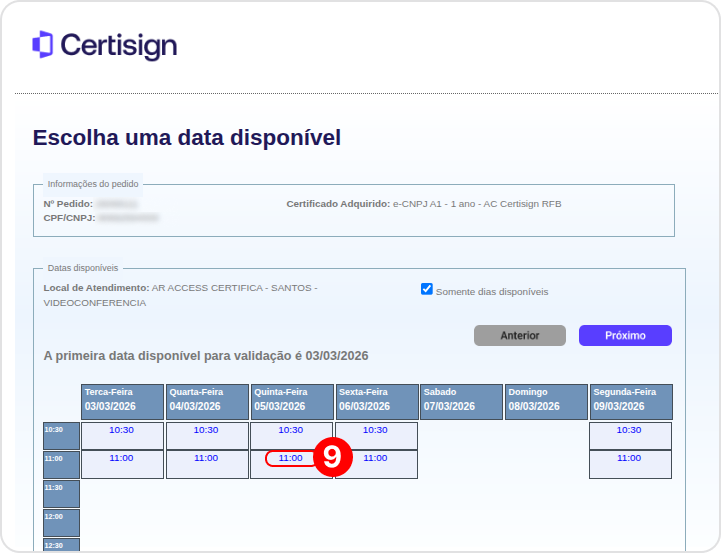Click the Local de Atendimento text

pos(180,295)
